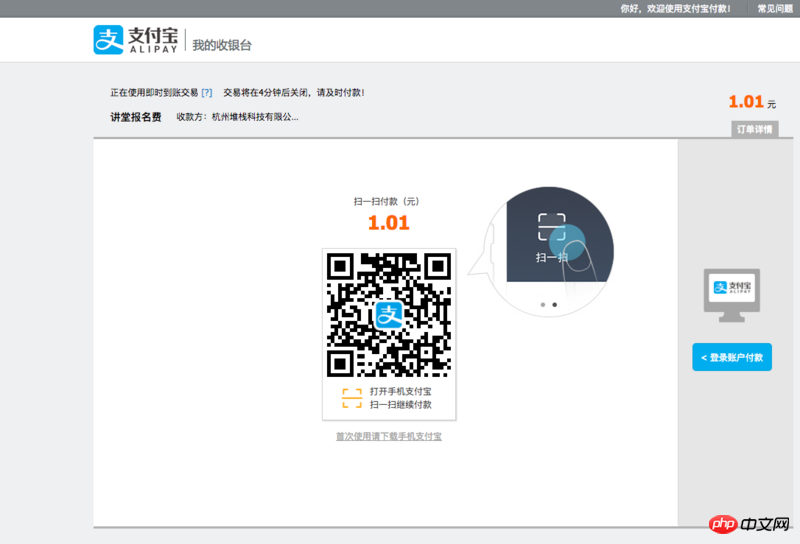Image resolution: width=800 pixels, height=544 pixels.
Task: Open 首次使用请下载手机支付宝 download link
Action: point(389,436)
